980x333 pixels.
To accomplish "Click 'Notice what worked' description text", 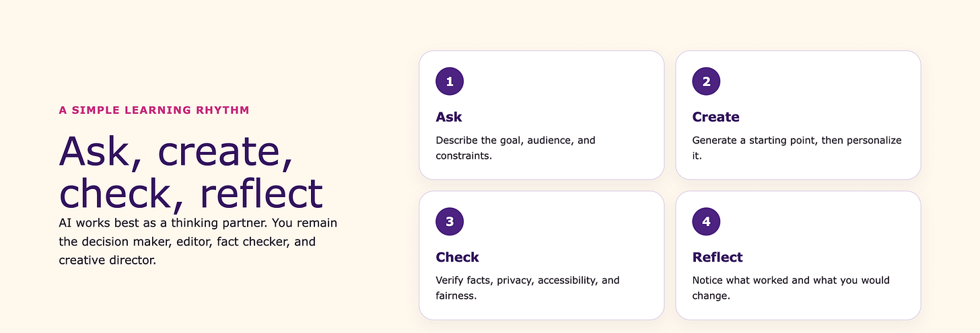I will (x=791, y=288).
